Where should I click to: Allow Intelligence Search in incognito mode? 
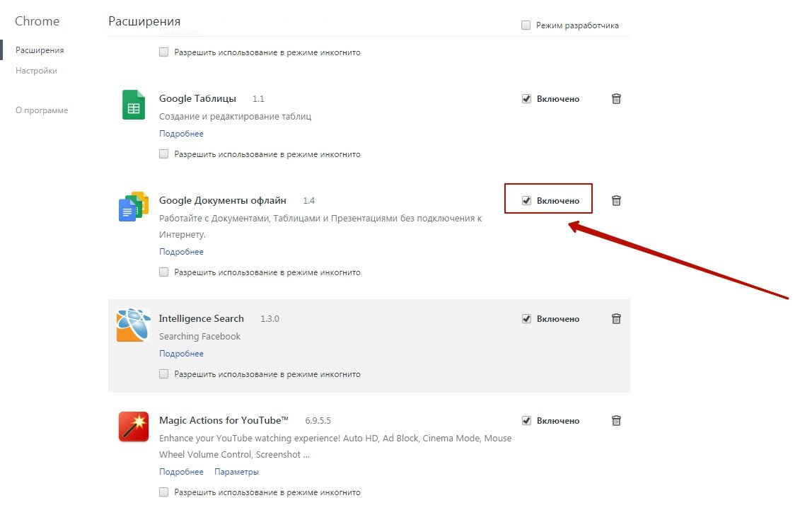(164, 374)
